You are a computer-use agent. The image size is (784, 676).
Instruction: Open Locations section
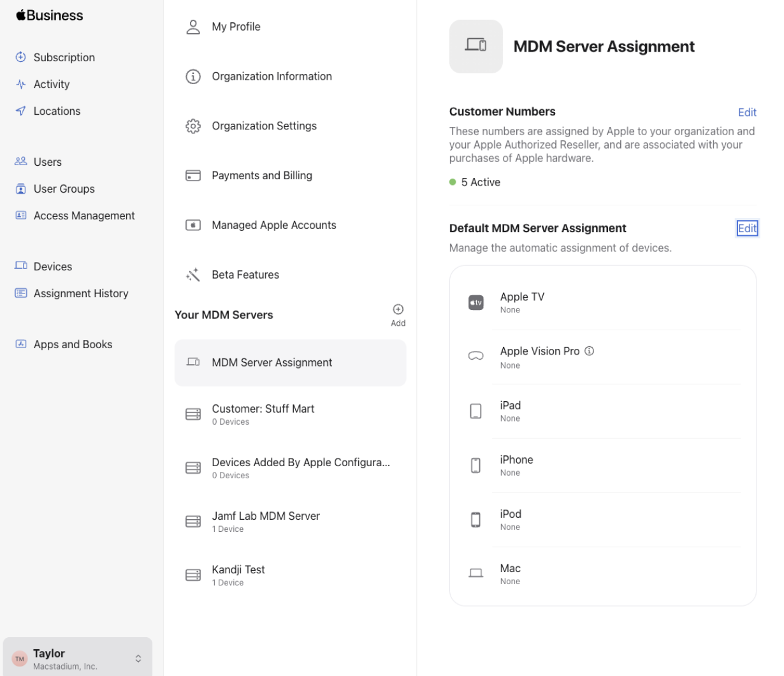click(x=57, y=111)
